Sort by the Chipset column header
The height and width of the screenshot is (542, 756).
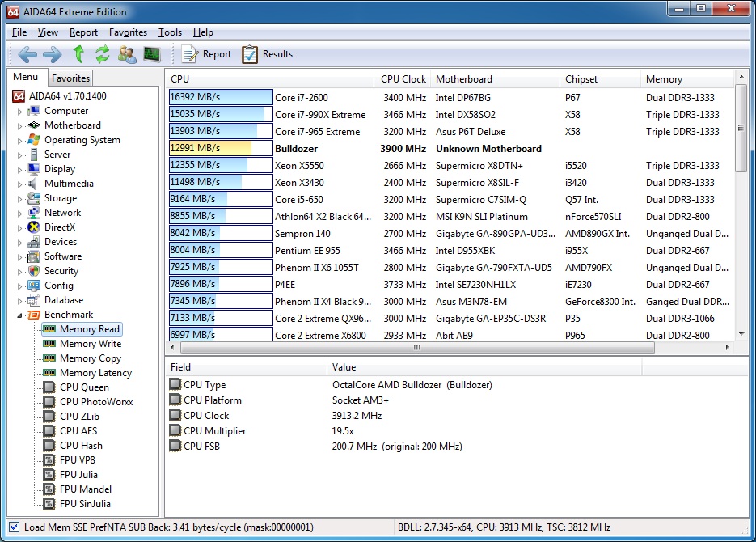point(600,79)
